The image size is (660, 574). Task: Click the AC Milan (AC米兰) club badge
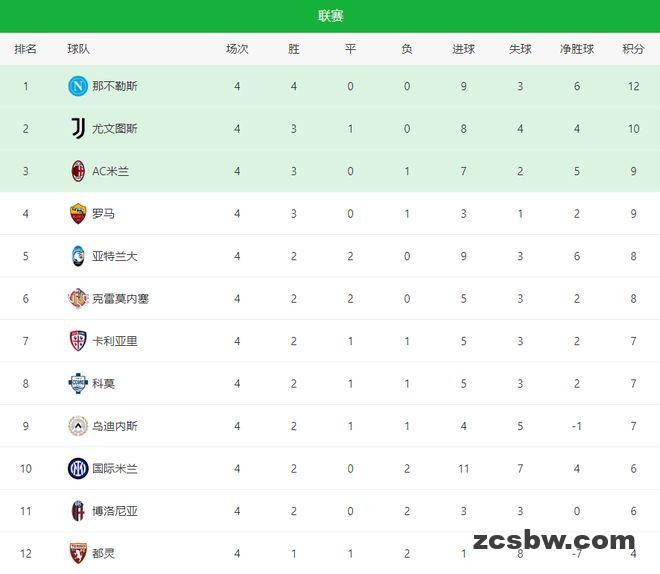click(x=78, y=171)
